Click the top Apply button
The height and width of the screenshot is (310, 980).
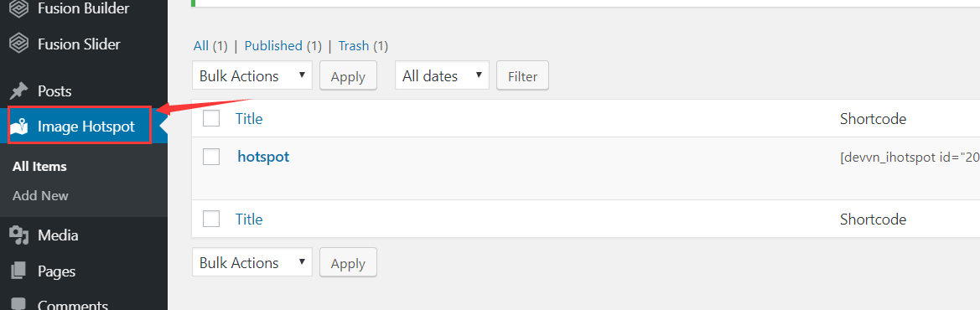click(x=348, y=76)
